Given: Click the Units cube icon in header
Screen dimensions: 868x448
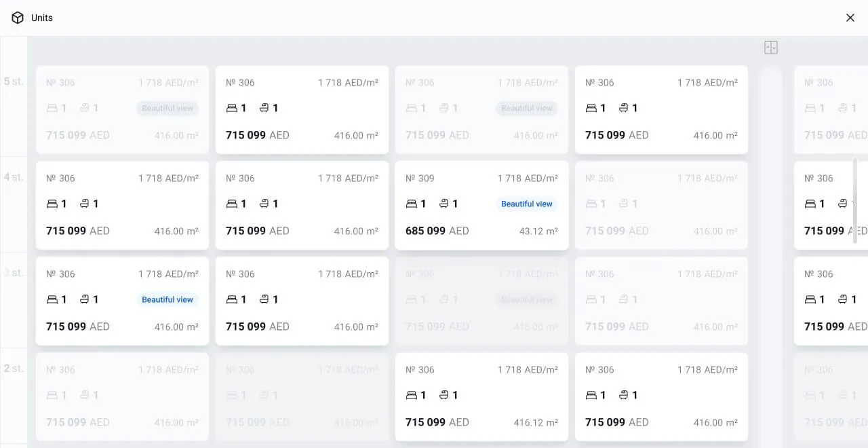Looking at the screenshot, I should pos(18,18).
